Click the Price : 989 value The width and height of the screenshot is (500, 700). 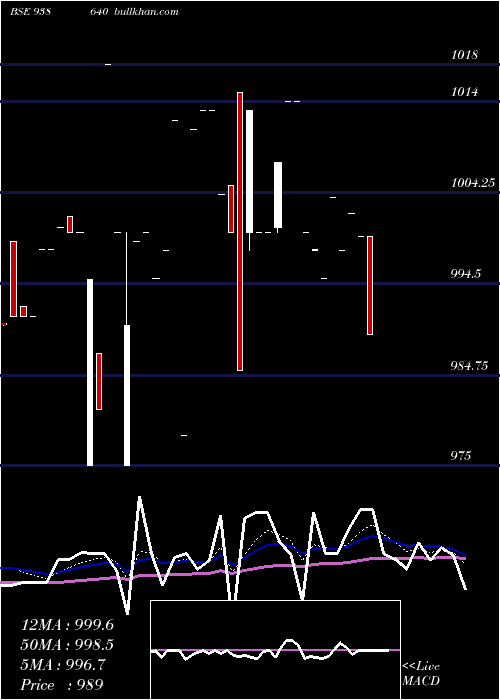[x=62, y=685]
